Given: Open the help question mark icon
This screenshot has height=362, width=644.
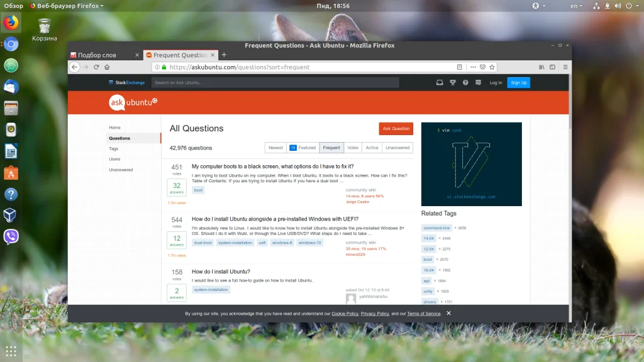Looking at the screenshot, I should click(x=465, y=82).
